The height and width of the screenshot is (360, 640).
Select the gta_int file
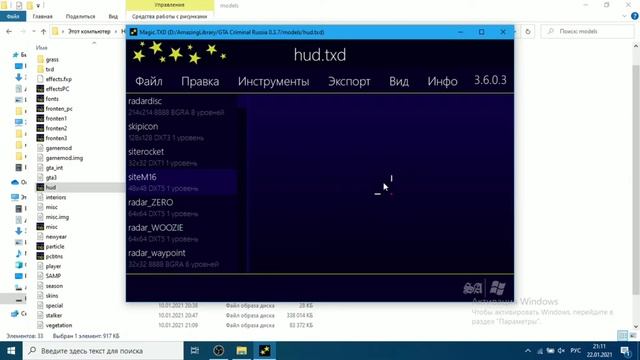pyautogui.click(x=54, y=168)
